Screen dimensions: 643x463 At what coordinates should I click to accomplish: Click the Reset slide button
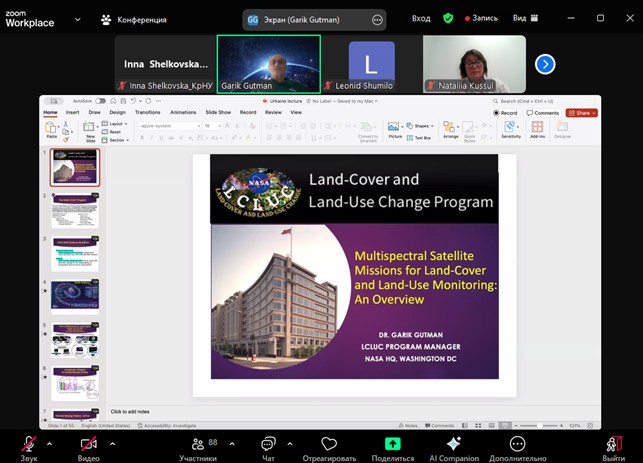click(x=111, y=132)
